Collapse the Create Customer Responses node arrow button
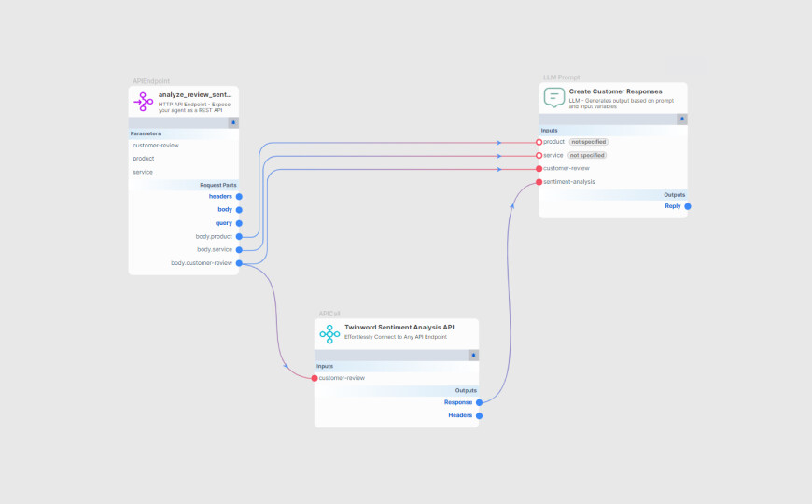Screen dimensions: 812x504 pos(682,119)
